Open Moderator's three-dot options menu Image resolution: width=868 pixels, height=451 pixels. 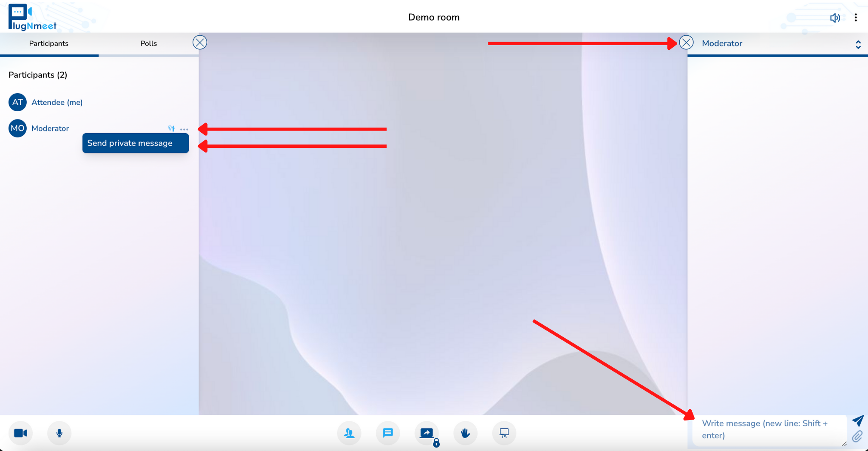[184, 129]
